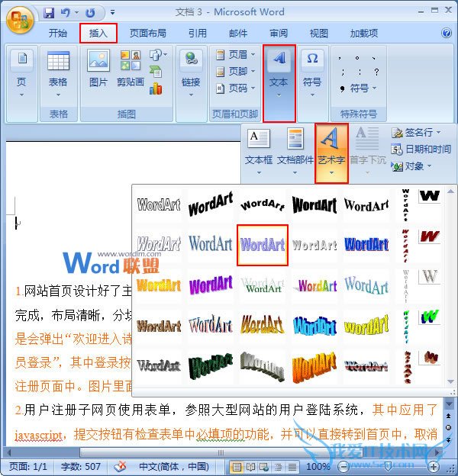Insert the question mark special symbol
Image resolution: width=458 pixels, height=476 pixels.
pos(376,72)
